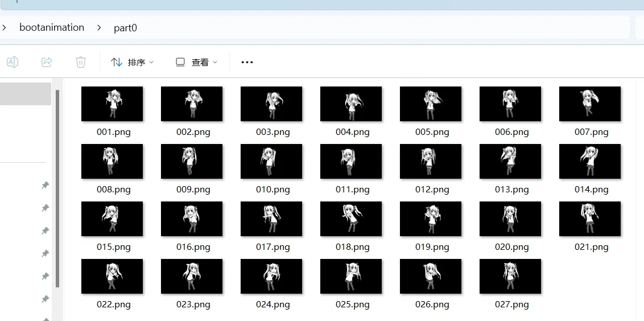Select the 017.png thumbnail
The image size is (644, 321).
(x=271, y=219)
